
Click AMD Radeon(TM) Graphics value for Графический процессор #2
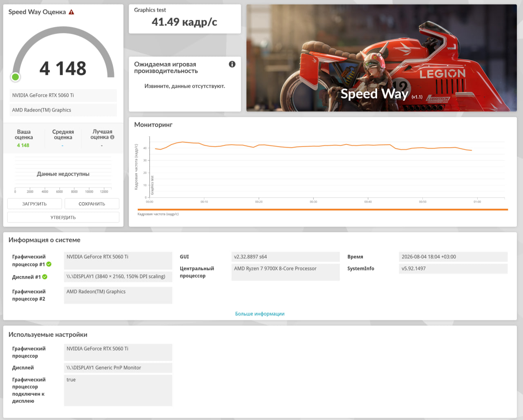(118, 295)
